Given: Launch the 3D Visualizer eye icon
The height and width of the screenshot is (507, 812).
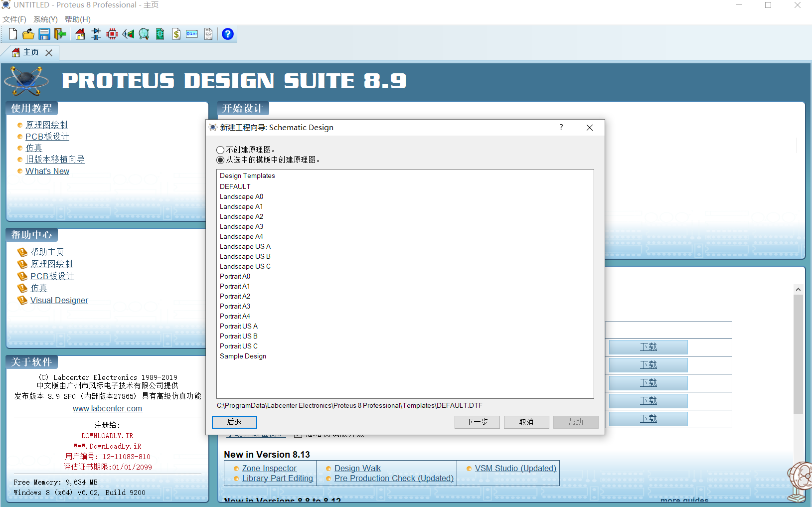Looking at the screenshot, I should click(128, 34).
